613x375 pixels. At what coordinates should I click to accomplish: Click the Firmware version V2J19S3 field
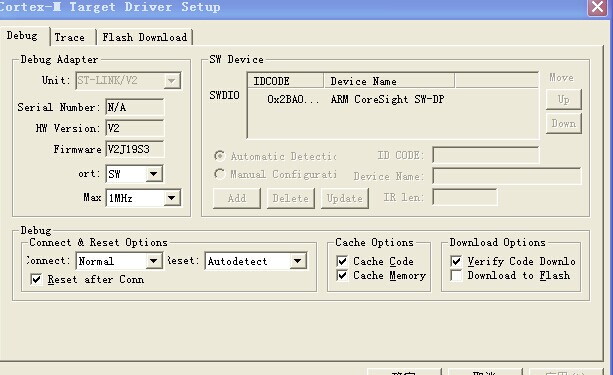pos(135,149)
